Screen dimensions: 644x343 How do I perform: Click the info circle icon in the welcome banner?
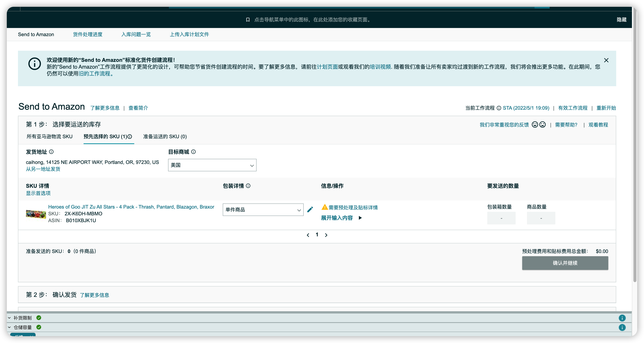[x=34, y=64]
